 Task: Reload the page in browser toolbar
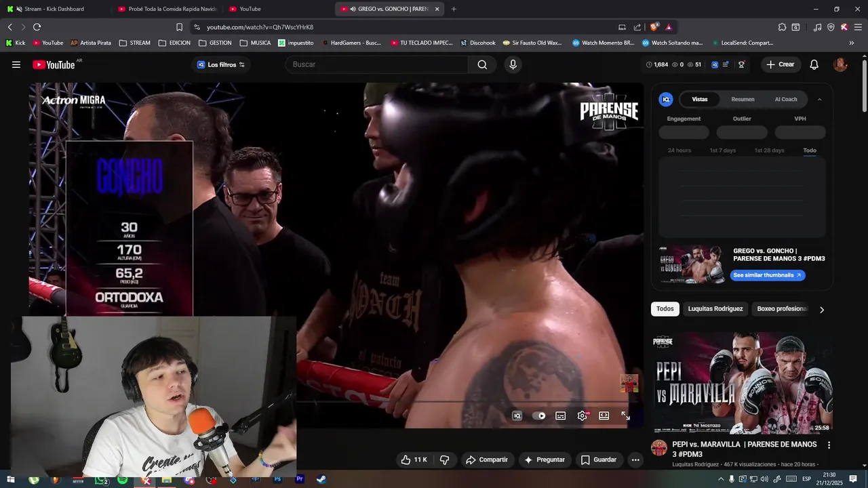(x=37, y=27)
